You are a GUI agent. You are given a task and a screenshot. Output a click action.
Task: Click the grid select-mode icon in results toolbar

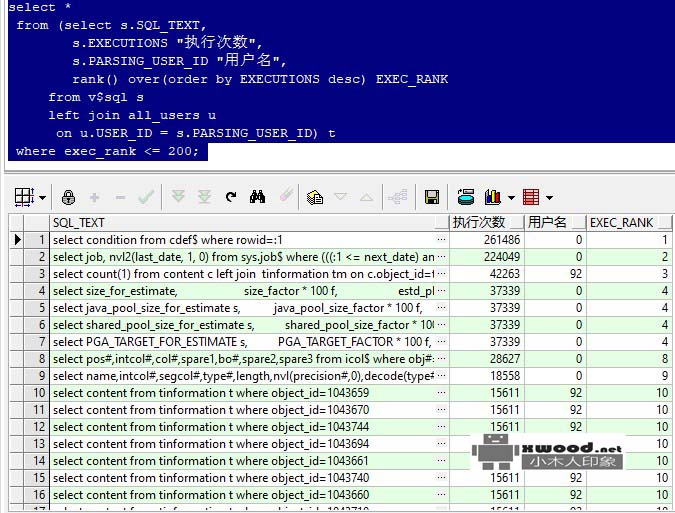click(24, 198)
